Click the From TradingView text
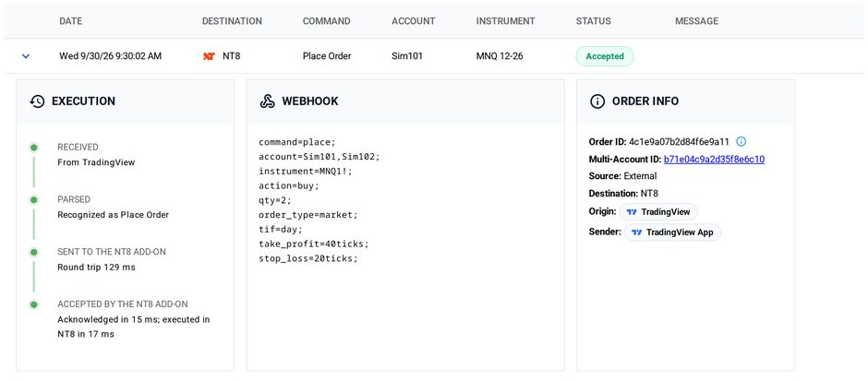Screen dimensions: 868x381 96,162
